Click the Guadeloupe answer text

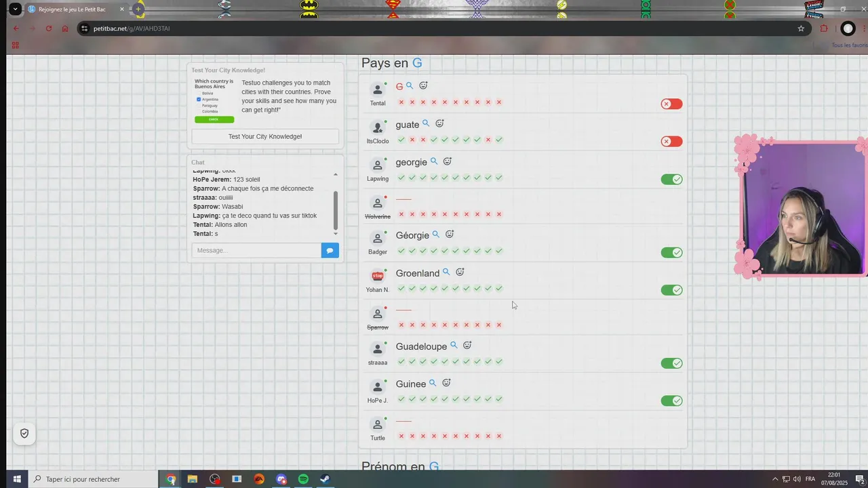click(x=421, y=346)
